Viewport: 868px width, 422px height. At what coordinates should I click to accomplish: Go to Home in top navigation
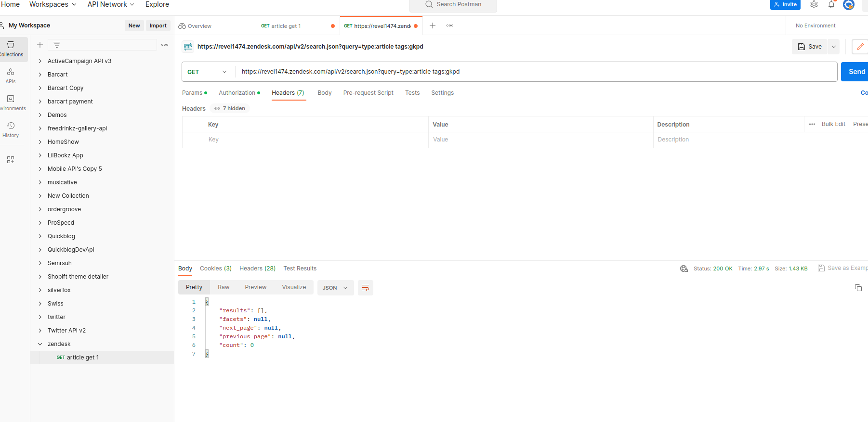10,4
